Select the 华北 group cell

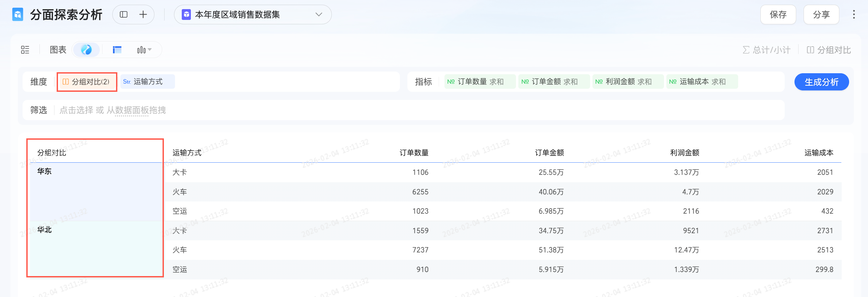[96, 250]
